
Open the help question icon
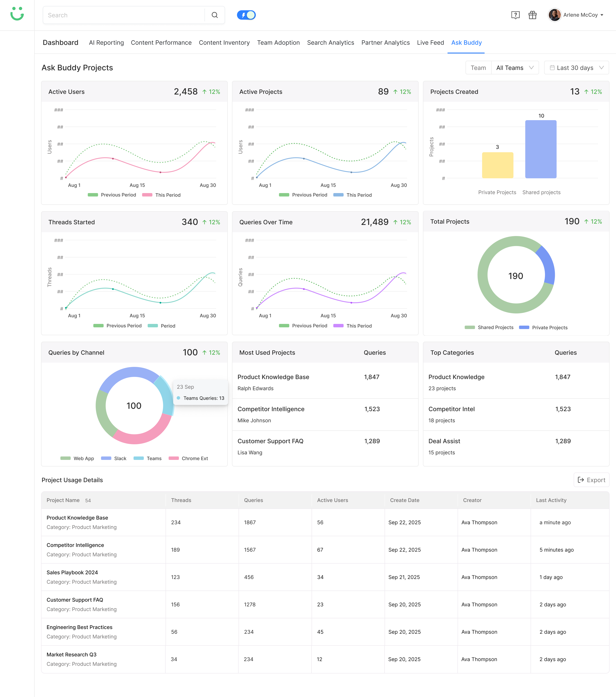515,15
